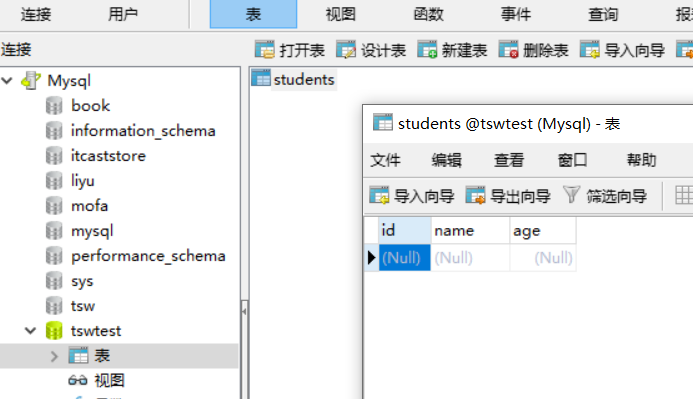The height and width of the screenshot is (399, 693).
Task: Open the 编辑 menu in students window
Action: (x=447, y=160)
